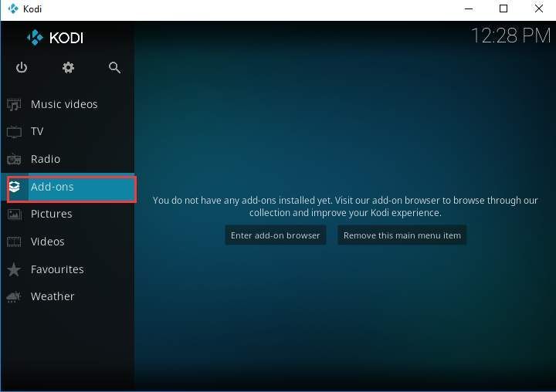The height and width of the screenshot is (392, 556).
Task: Click the 12:28 PM clock
Action: 510,35
